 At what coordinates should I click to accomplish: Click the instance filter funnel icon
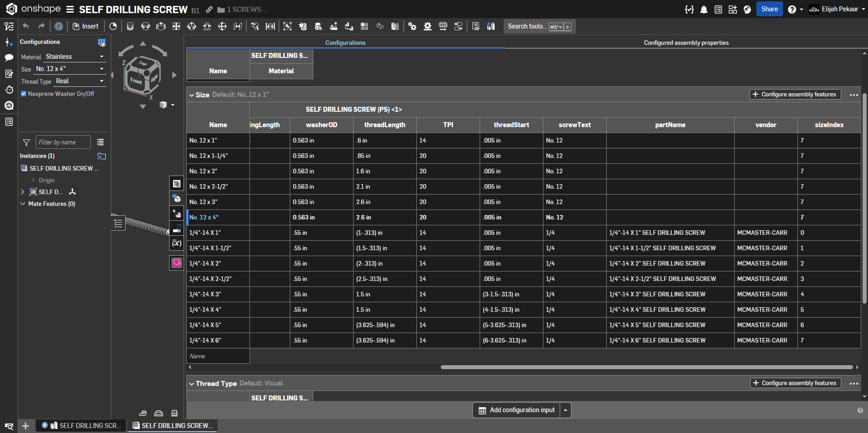[26, 143]
